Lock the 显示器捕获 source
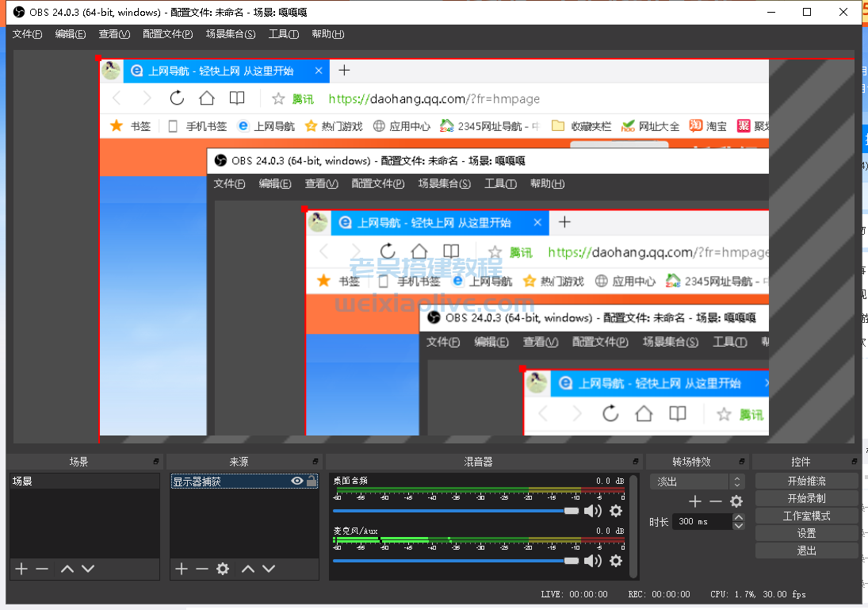 click(310, 481)
